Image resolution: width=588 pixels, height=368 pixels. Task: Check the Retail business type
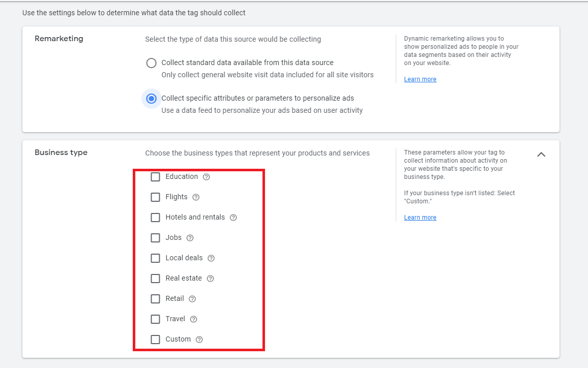[155, 299]
